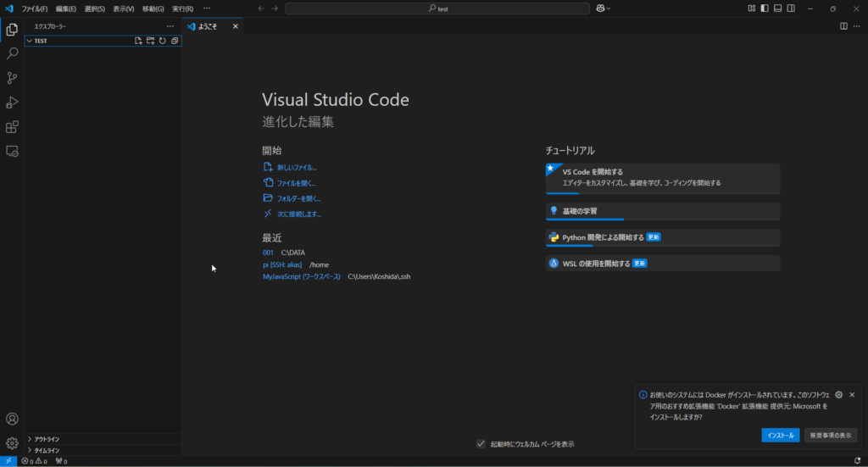This screenshot has width=868, height=467.
Task: Click the VS Code logo in title bar
Action: pos(8,8)
